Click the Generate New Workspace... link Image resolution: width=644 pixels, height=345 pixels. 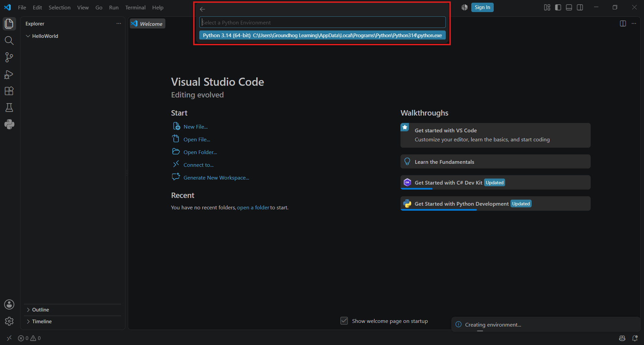pos(216,178)
